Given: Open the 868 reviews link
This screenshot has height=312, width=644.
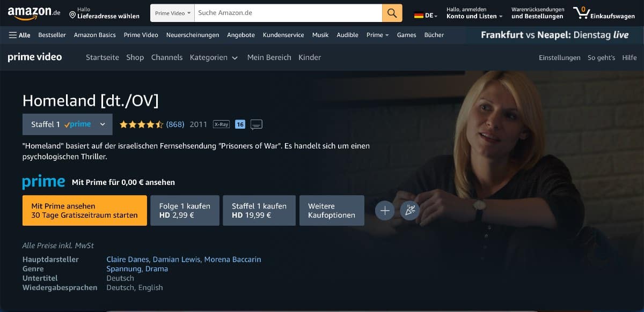Looking at the screenshot, I should tap(175, 124).
